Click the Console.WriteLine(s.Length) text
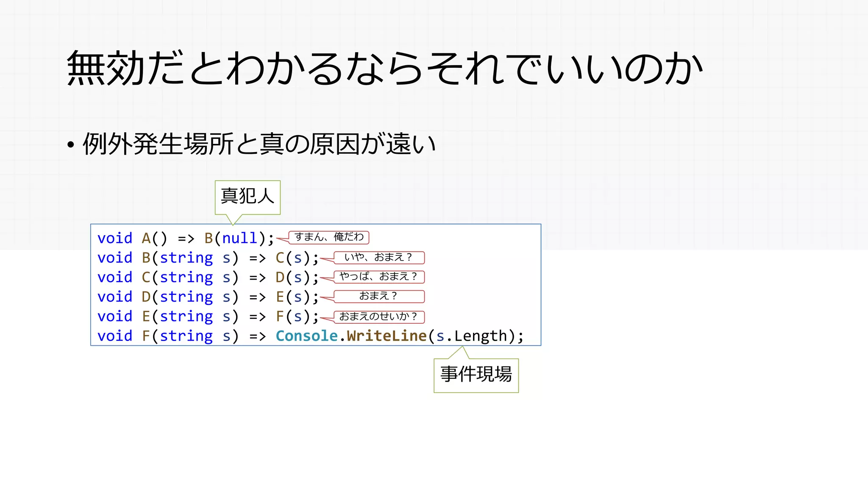 (400, 336)
